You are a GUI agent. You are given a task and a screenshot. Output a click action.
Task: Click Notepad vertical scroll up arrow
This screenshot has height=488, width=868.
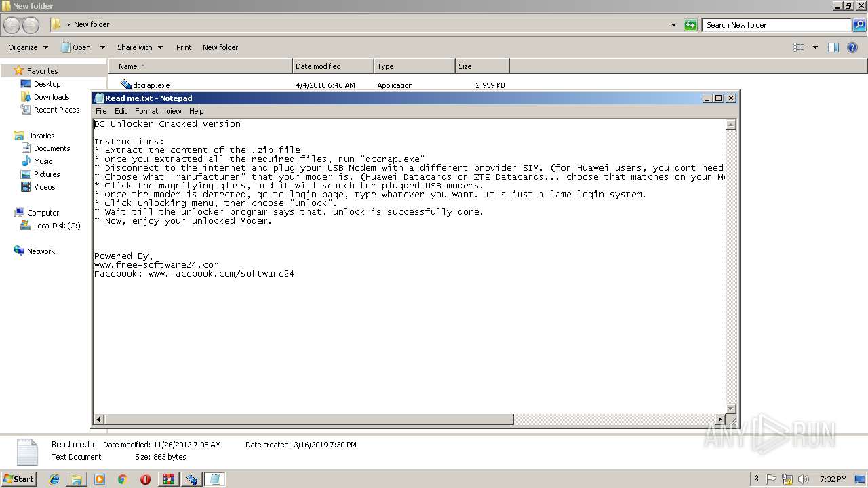click(731, 125)
